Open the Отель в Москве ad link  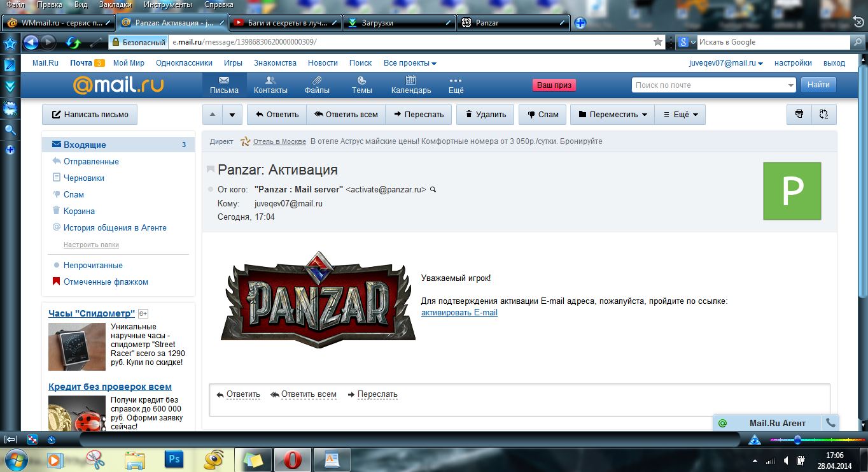(x=279, y=141)
